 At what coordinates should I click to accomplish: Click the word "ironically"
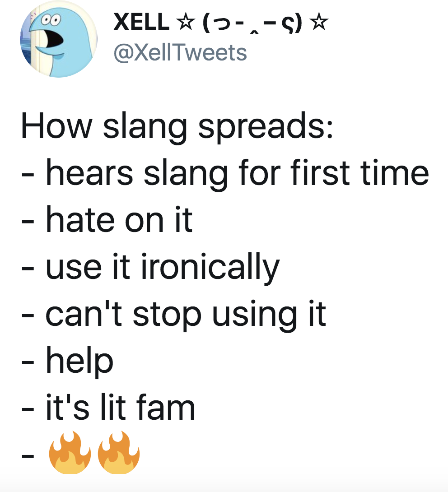click(210, 268)
